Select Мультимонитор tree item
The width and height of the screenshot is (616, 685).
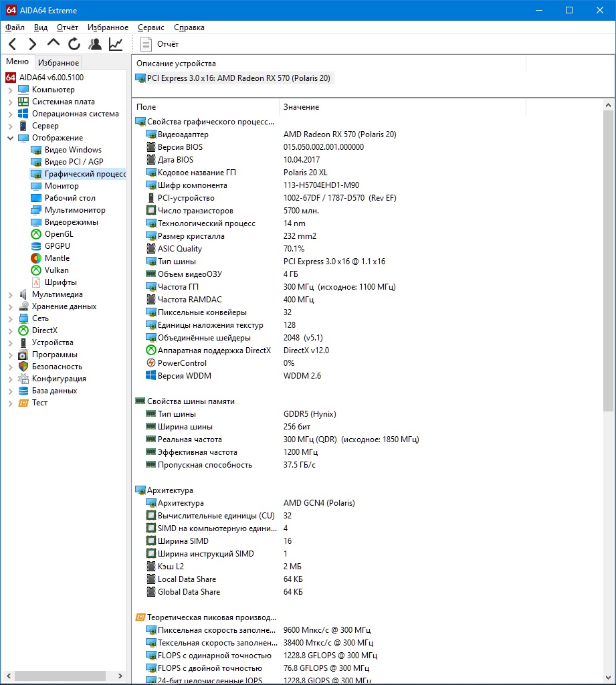75,210
